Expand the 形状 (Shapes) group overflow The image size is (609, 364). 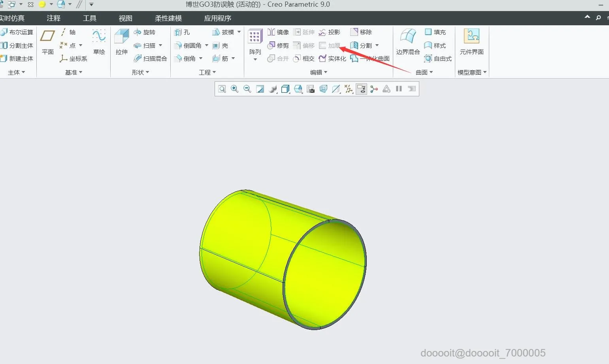coord(141,72)
